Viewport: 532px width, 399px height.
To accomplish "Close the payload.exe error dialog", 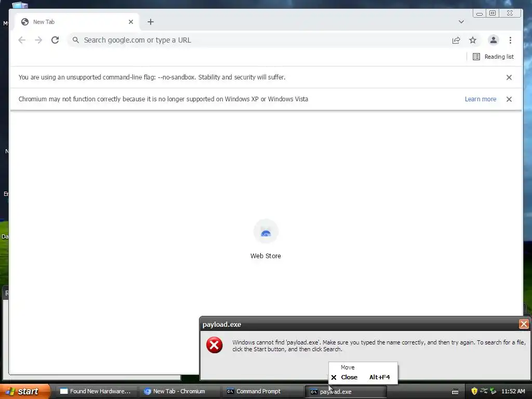I will tap(524, 324).
